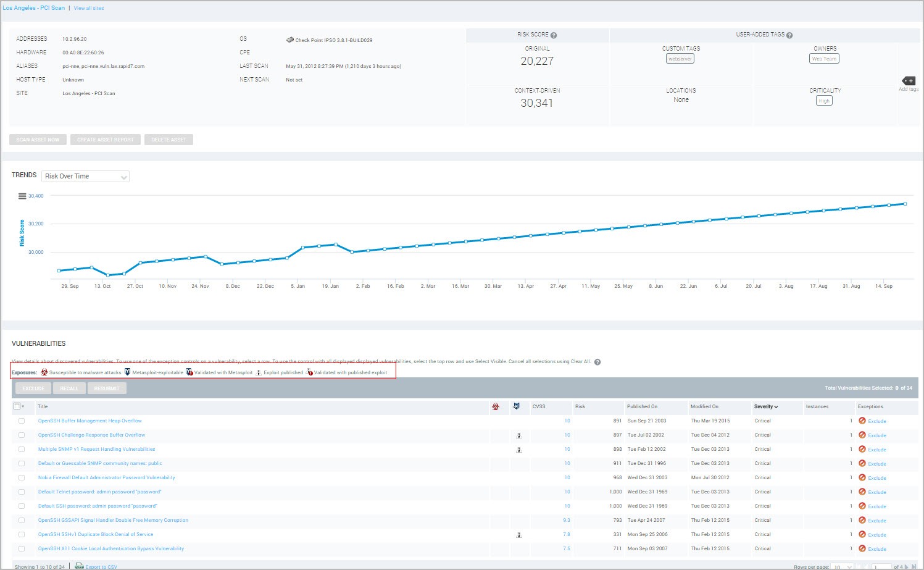The width and height of the screenshot is (924, 570).
Task: Open the chart hamburger menu icon
Action: click(22, 196)
